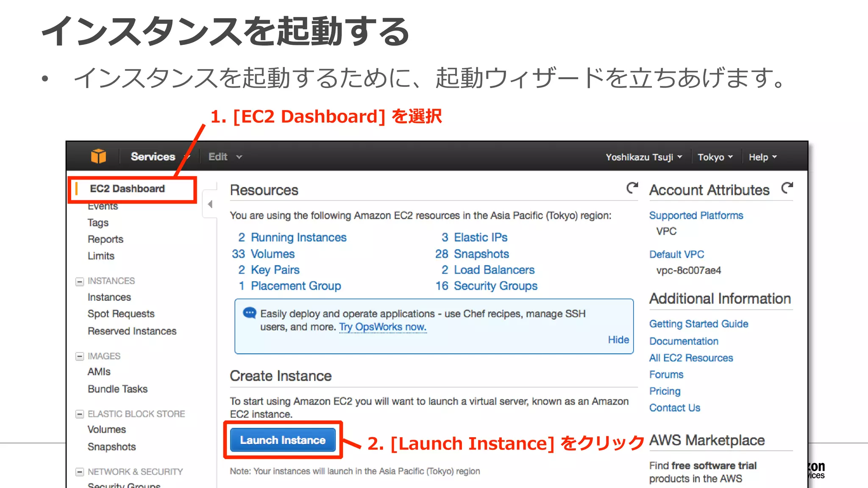Open the Getting Started Guide link
The height and width of the screenshot is (488, 868).
(x=698, y=324)
